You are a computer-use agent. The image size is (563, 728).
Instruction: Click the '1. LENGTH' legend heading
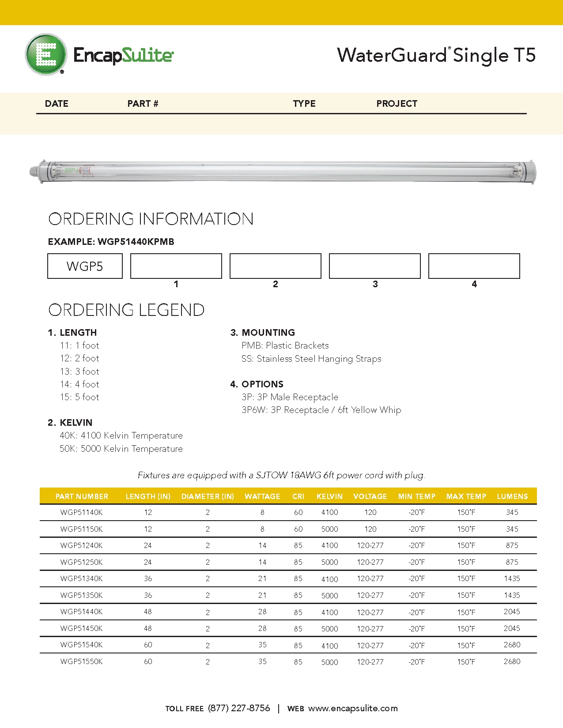tap(72, 333)
